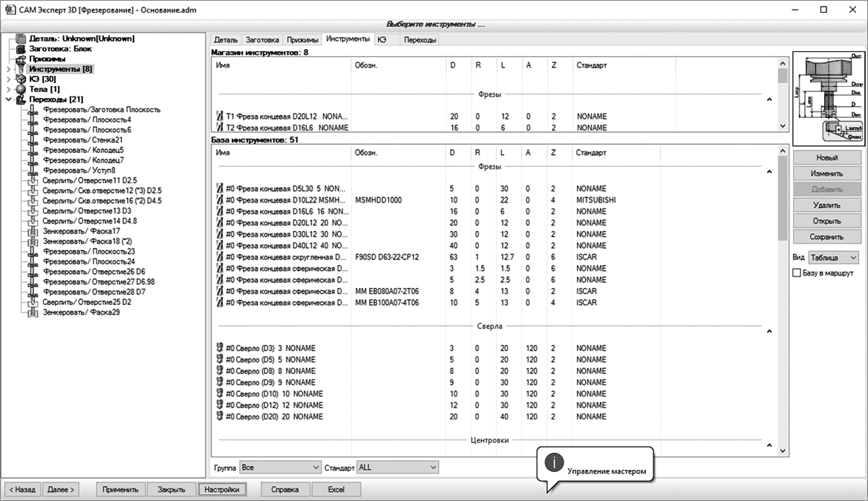Click the Деталь part icon in tree

click(20, 39)
